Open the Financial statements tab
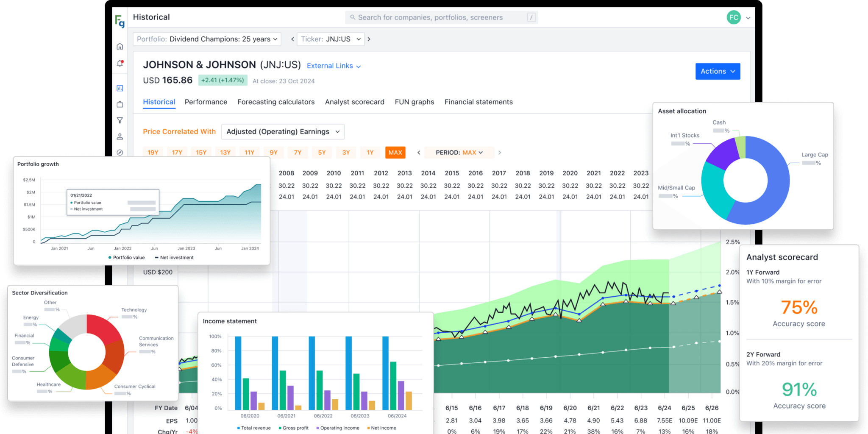This screenshot has height=434, width=868. coord(478,102)
